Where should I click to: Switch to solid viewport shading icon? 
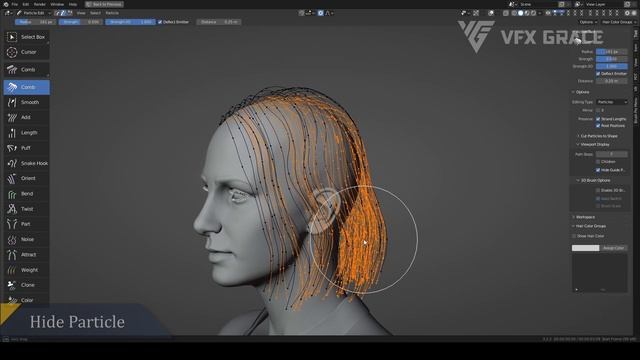520,13
